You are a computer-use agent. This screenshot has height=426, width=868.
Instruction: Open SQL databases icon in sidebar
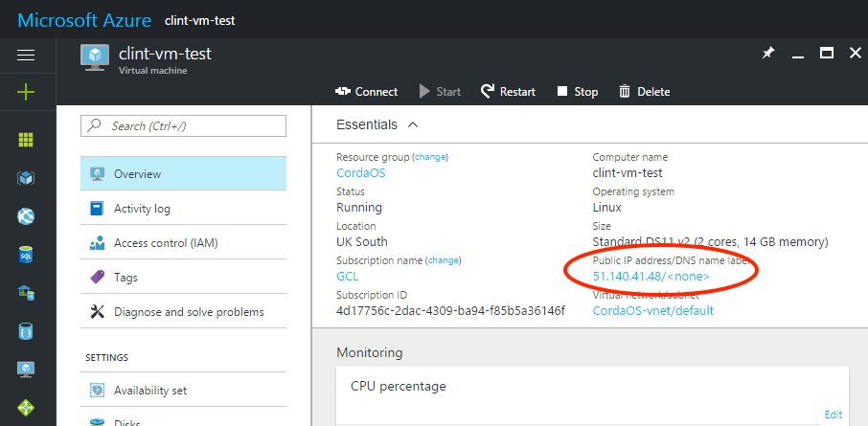pyautogui.click(x=26, y=255)
